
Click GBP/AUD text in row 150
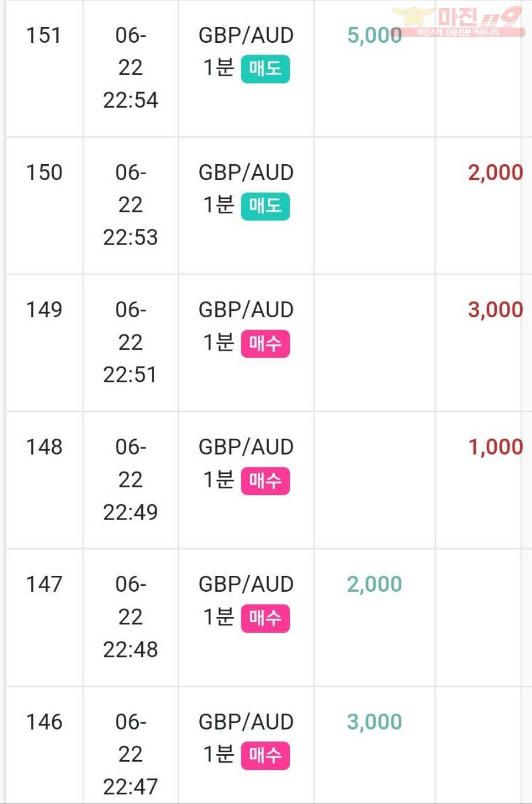coord(246,172)
